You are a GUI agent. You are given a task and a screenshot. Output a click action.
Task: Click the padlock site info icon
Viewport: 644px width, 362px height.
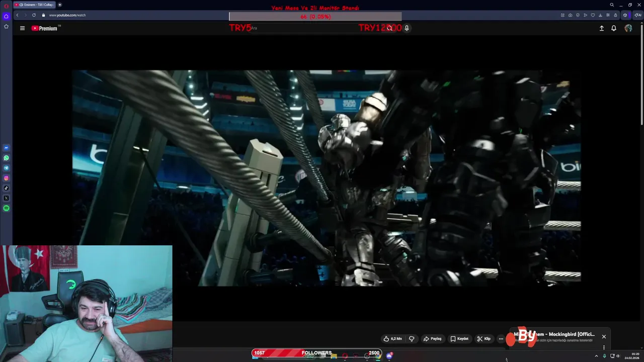pyautogui.click(x=44, y=15)
